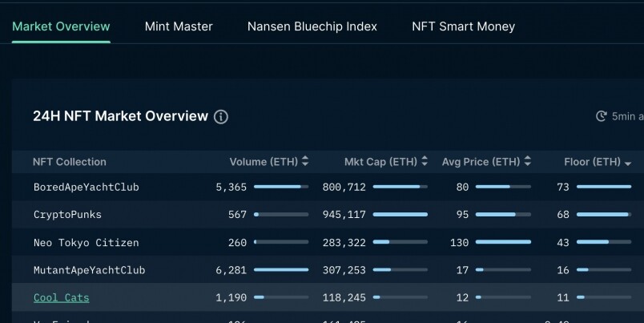Click Neo Tokyo Citizen market cap 283,322
Image resolution: width=644 pixels, height=323 pixels.
point(344,243)
